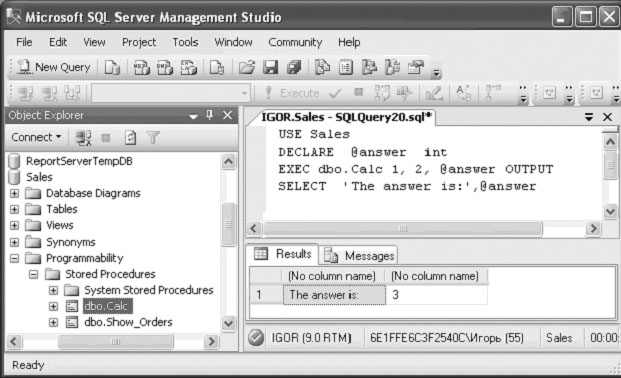Open a Database Engine Query
The width and height of the screenshot is (621, 378).
pyautogui.click(x=112, y=67)
